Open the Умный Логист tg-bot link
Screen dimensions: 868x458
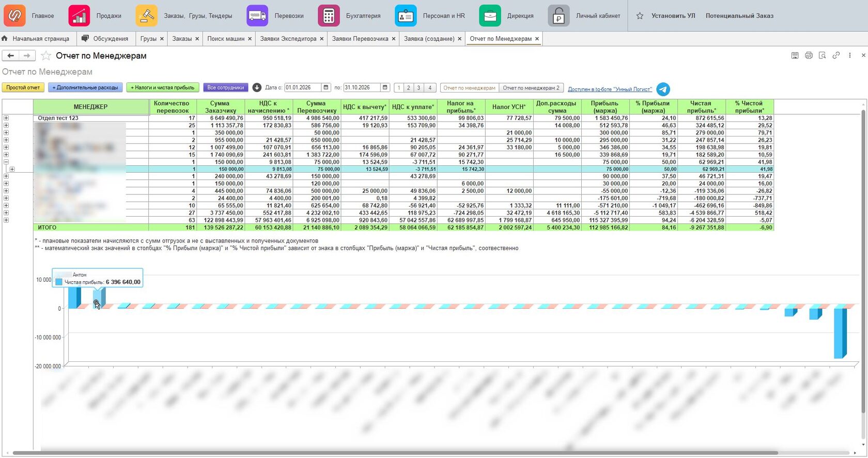click(x=610, y=89)
